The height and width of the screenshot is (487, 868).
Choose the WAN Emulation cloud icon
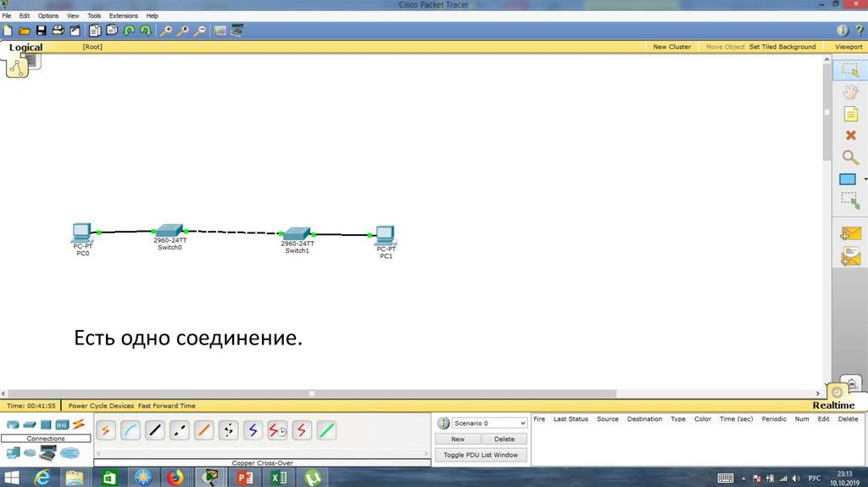30,453
